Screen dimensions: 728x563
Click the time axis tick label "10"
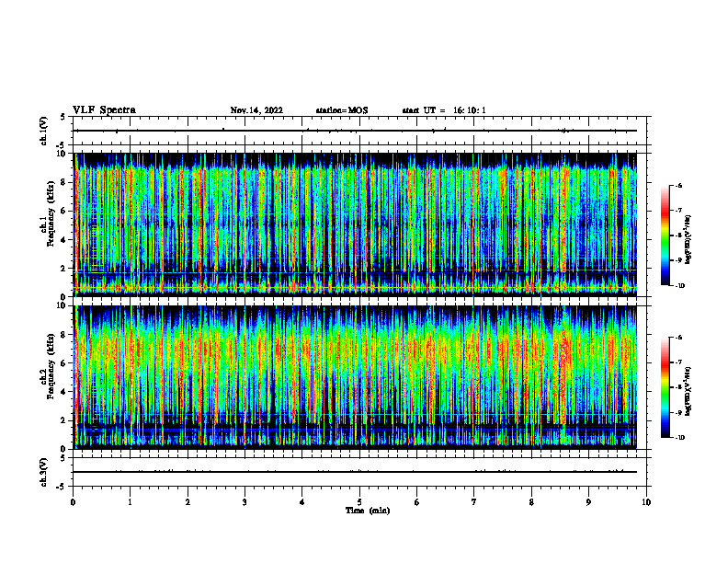pyautogui.click(x=646, y=502)
